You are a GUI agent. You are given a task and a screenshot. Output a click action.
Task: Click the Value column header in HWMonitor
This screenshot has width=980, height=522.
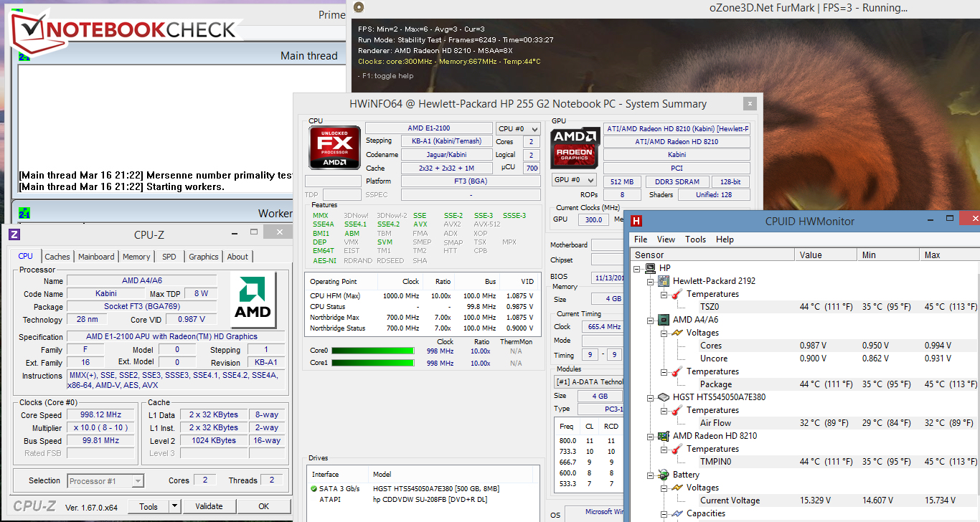pos(826,255)
